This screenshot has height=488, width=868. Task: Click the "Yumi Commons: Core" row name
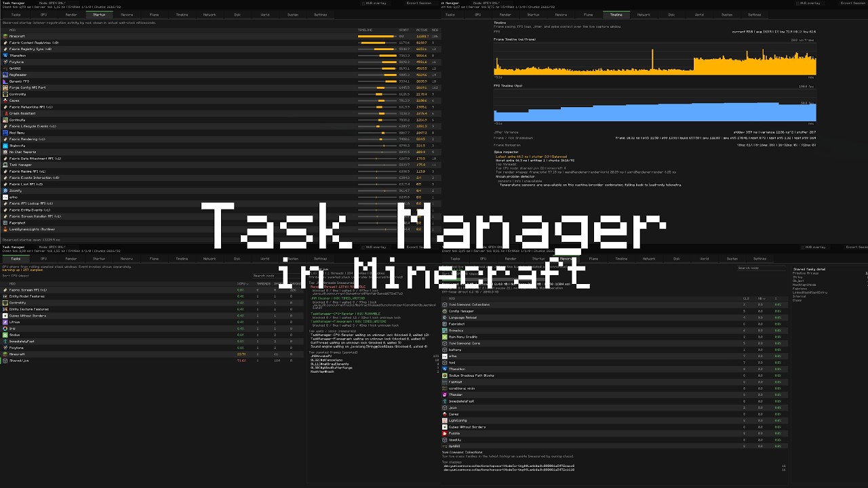click(x=464, y=343)
